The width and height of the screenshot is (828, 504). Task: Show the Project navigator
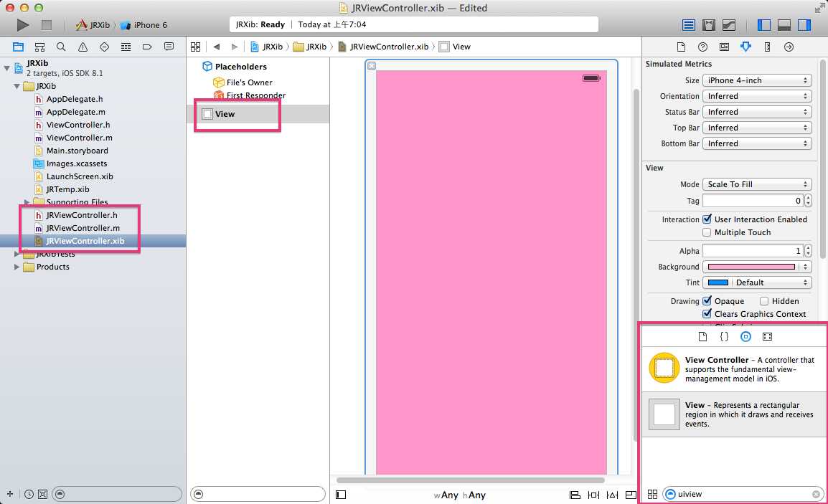tap(18, 47)
